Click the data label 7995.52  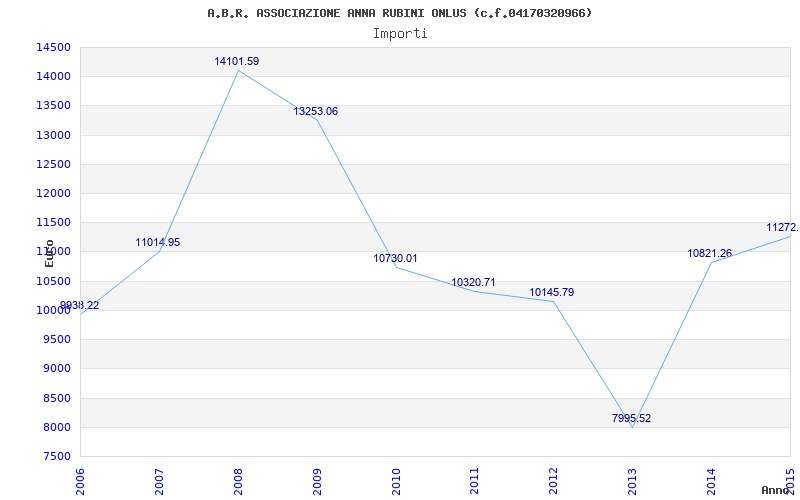[x=632, y=418]
